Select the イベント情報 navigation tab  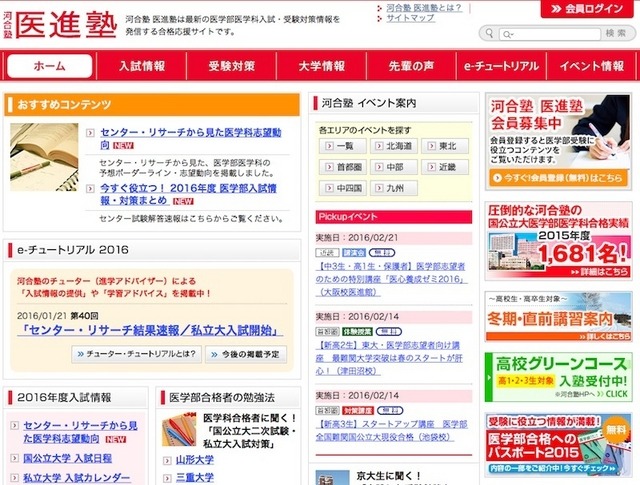click(591, 66)
